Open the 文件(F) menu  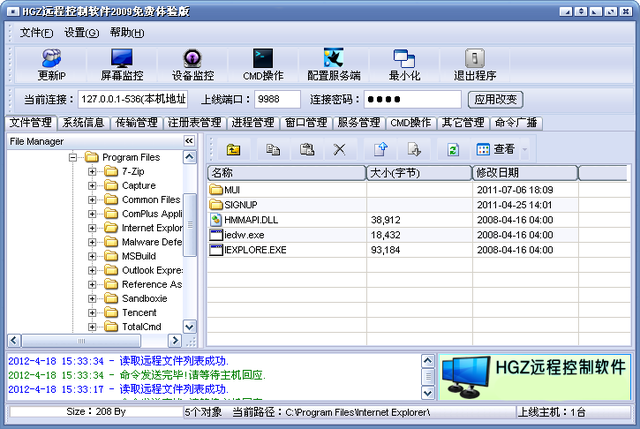(x=36, y=32)
